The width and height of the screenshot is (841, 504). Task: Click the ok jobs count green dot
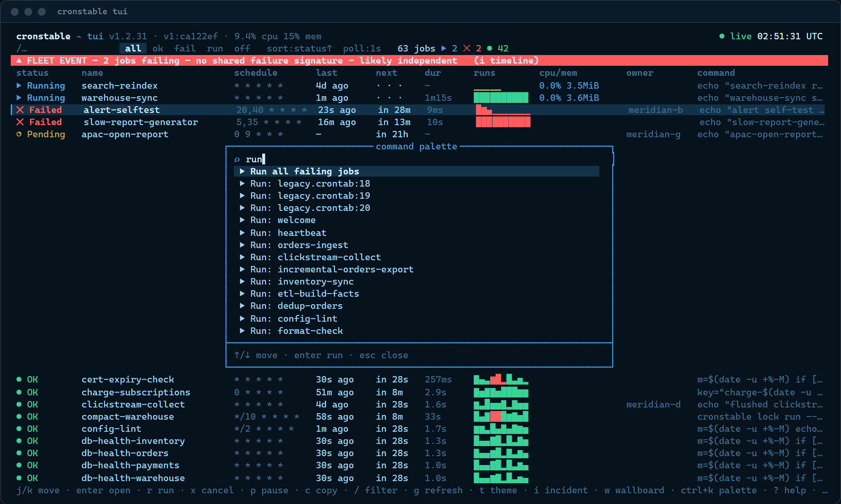click(490, 49)
